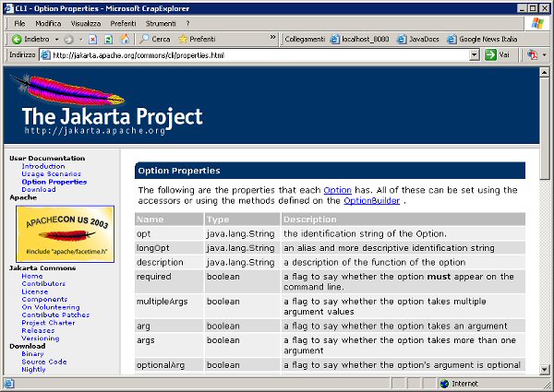Select Option Properties in the sidebar
Image resolution: width=554 pixels, height=392 pixels.
coord(54,182)
